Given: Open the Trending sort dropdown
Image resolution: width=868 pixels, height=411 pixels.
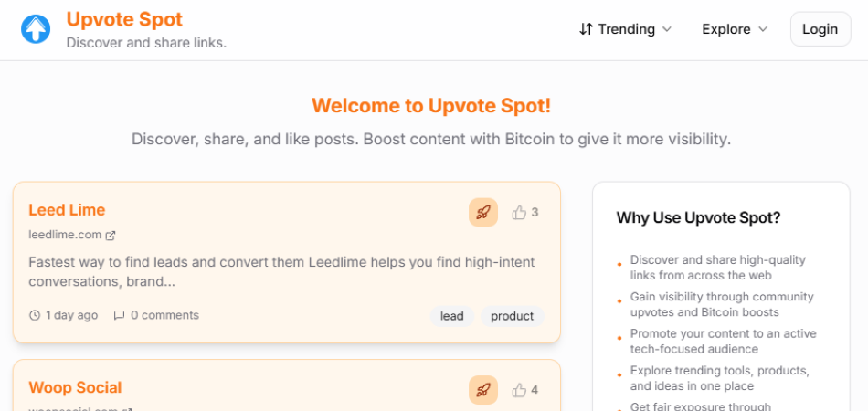Looking at the screenshot, I should tap(625, 29).
